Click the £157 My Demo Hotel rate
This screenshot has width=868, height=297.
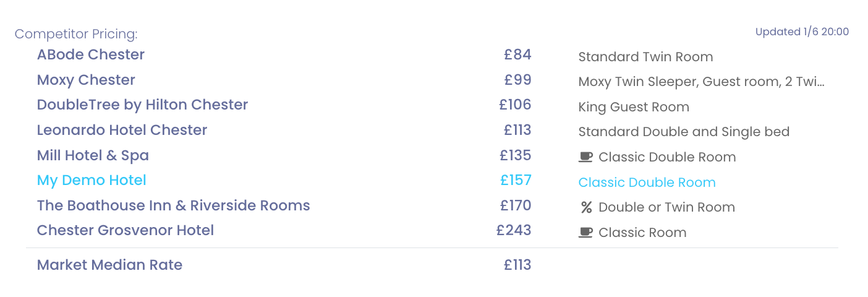tap(516, 180)
